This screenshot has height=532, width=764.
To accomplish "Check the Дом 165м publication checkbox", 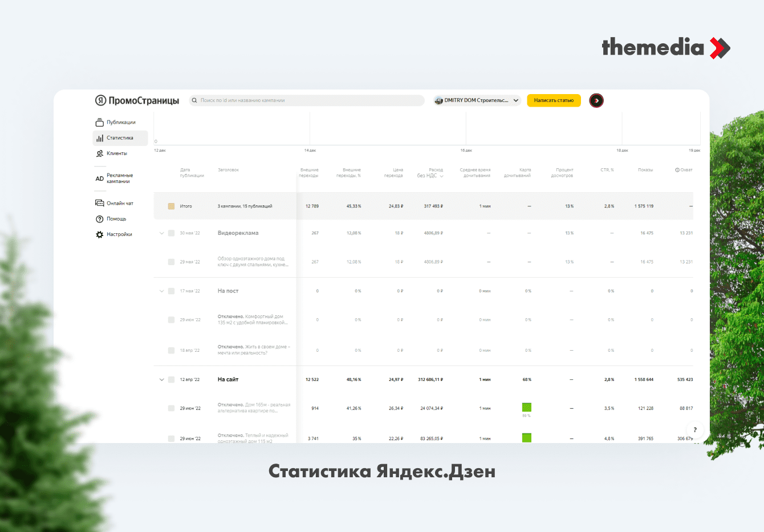I will coord(171,408).
